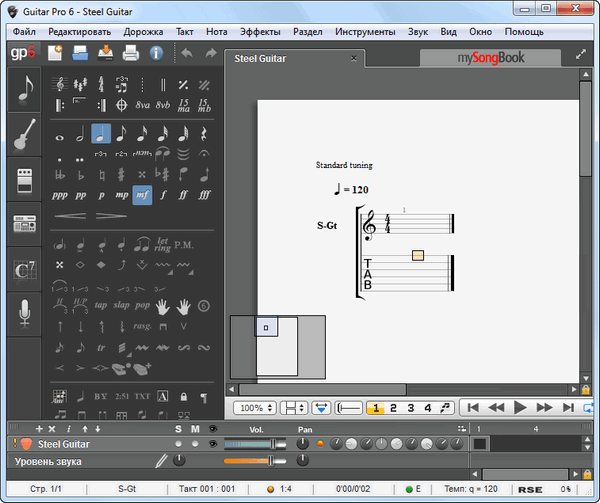Apply the fortissimo ff dynamic

(184, 194)
